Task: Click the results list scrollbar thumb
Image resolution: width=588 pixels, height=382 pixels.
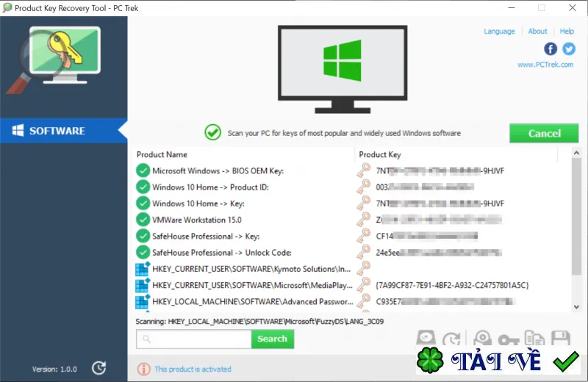Action: click(x=576, y=216)
